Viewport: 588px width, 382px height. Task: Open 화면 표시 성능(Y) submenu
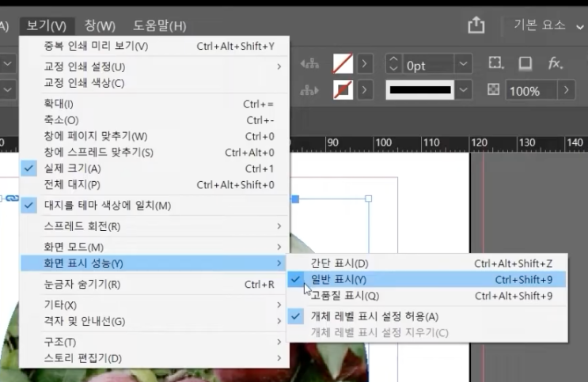coord(154,263)
